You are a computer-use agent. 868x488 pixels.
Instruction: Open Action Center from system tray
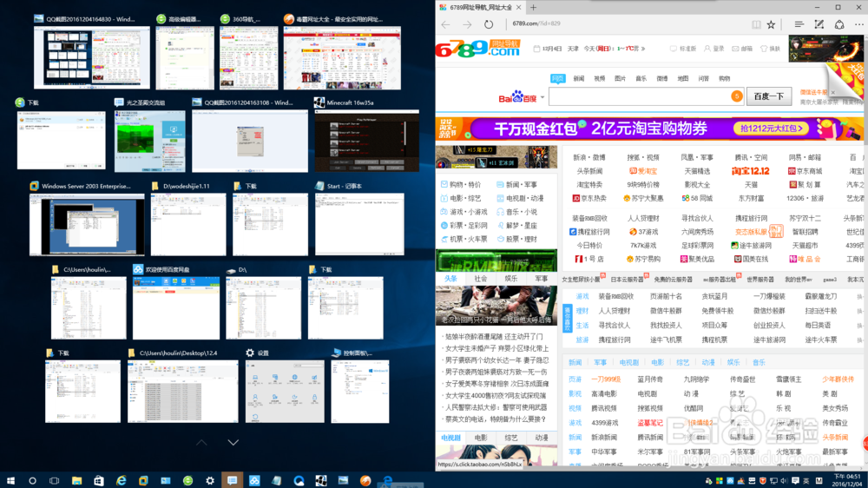[x=795, y=480]
